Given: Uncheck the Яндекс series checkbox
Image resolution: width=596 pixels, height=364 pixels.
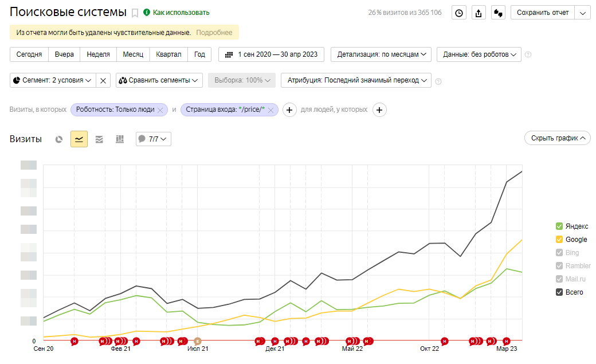Looking at the screenshot, I should click(x=559, y=226).
